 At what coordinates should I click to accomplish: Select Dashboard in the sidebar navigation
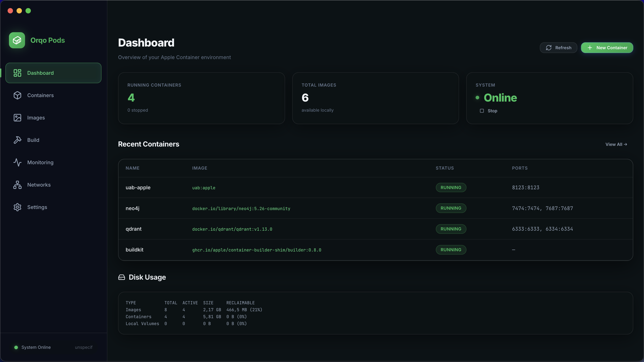tap(40, 73)
